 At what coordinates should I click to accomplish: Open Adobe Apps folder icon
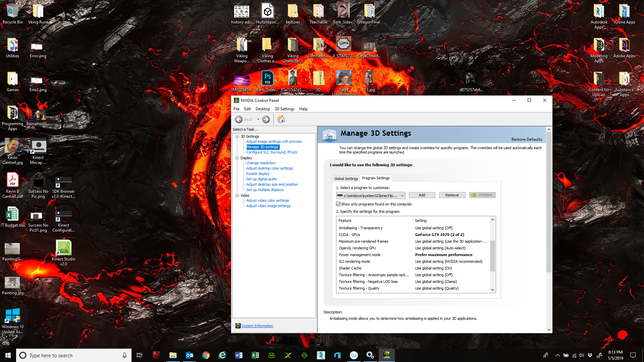tap(624, 48)
